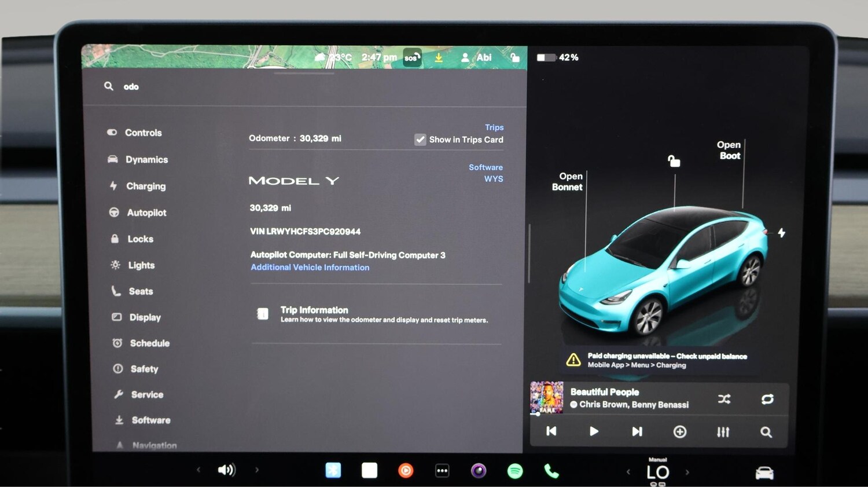This screenshot has height=487, width=868.
Task: Open Navigation at the sidebar bottom
Action: 146,445
